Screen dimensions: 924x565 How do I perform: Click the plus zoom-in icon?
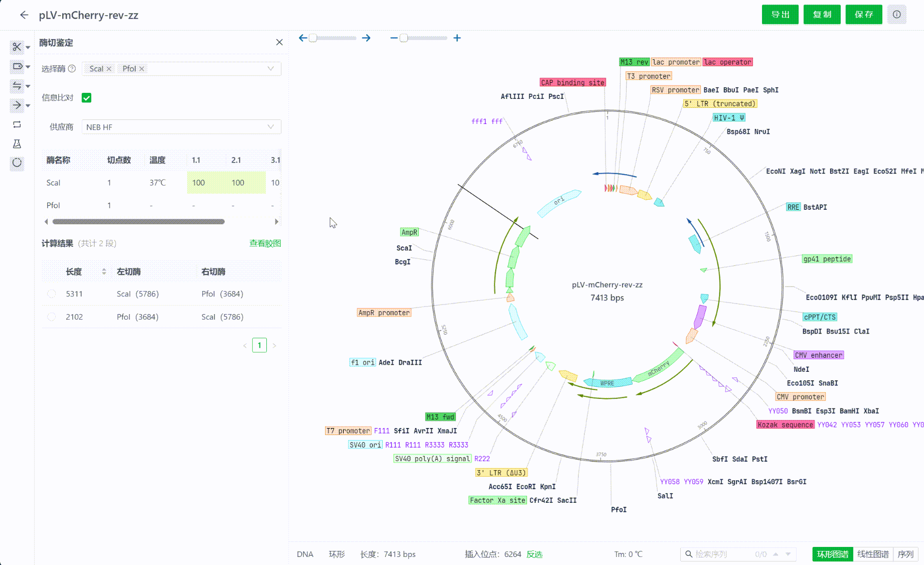(x=457, y=38)
